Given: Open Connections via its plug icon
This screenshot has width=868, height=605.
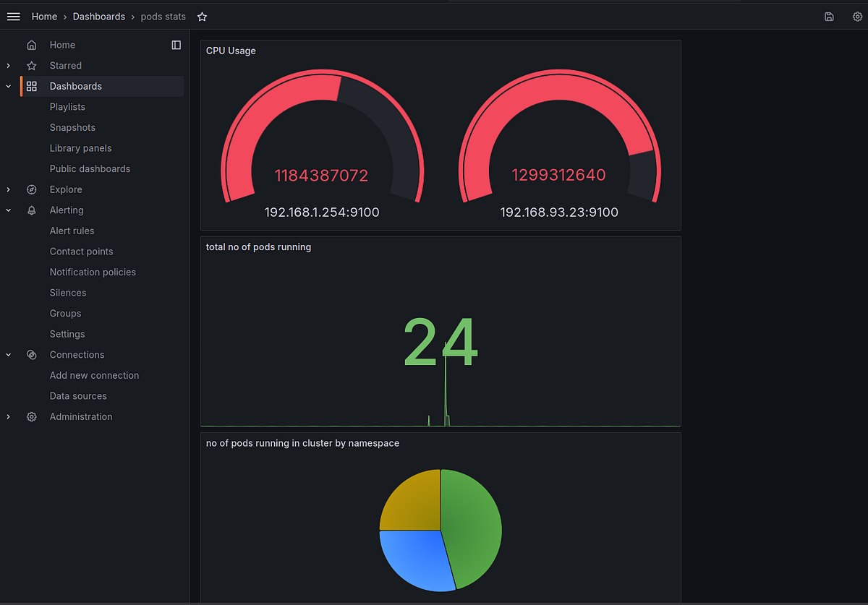Looking at the screenshot, I should click(32, 354).
